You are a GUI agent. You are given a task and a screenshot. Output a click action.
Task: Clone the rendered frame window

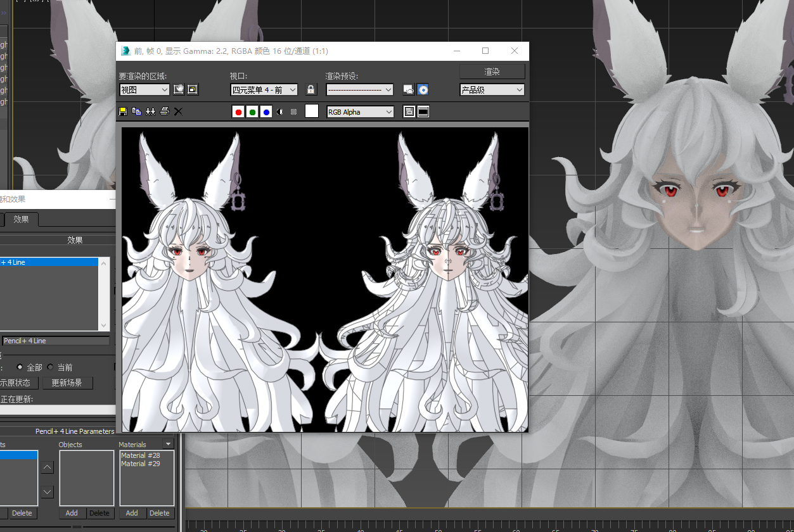[x=150, y=111]
